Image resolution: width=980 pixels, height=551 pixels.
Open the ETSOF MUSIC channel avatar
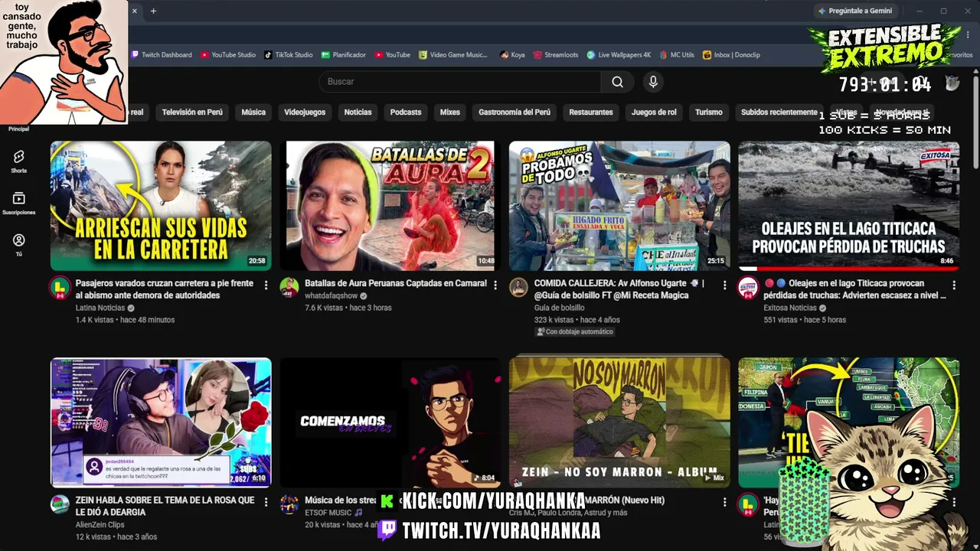coord(289,504)
